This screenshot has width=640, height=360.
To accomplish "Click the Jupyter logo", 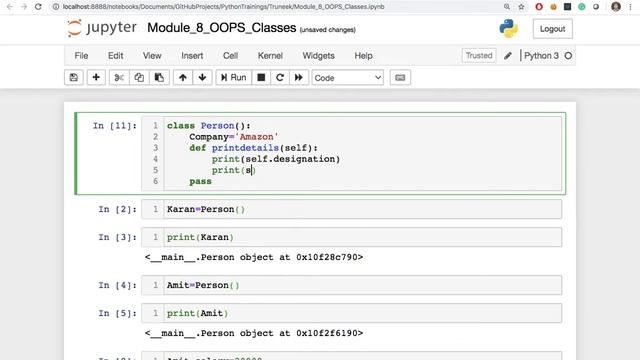I will [102, 28].
